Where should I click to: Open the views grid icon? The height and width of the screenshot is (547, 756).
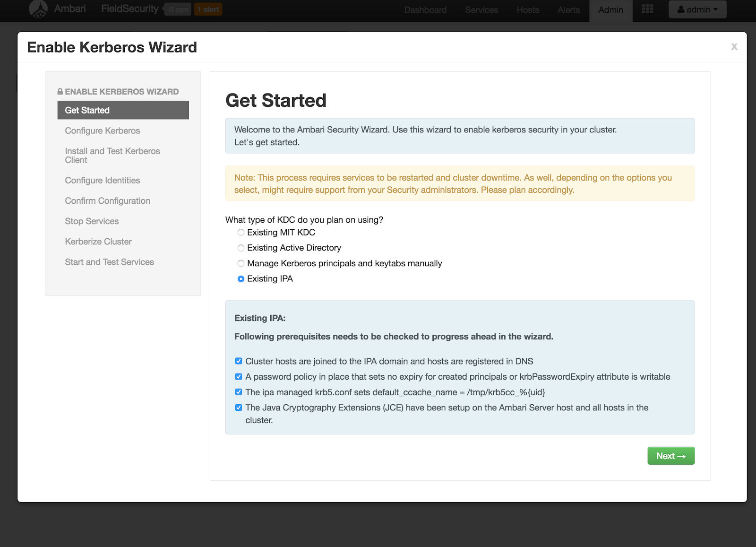coord(647,9)
